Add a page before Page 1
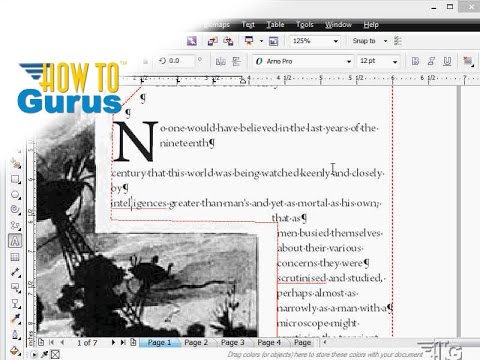 pos(41,342)
